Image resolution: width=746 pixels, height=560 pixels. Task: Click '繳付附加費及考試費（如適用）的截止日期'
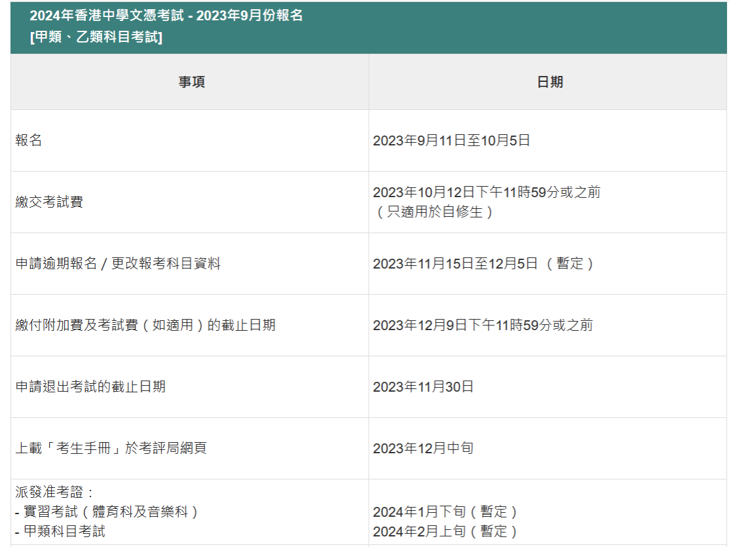145,325
